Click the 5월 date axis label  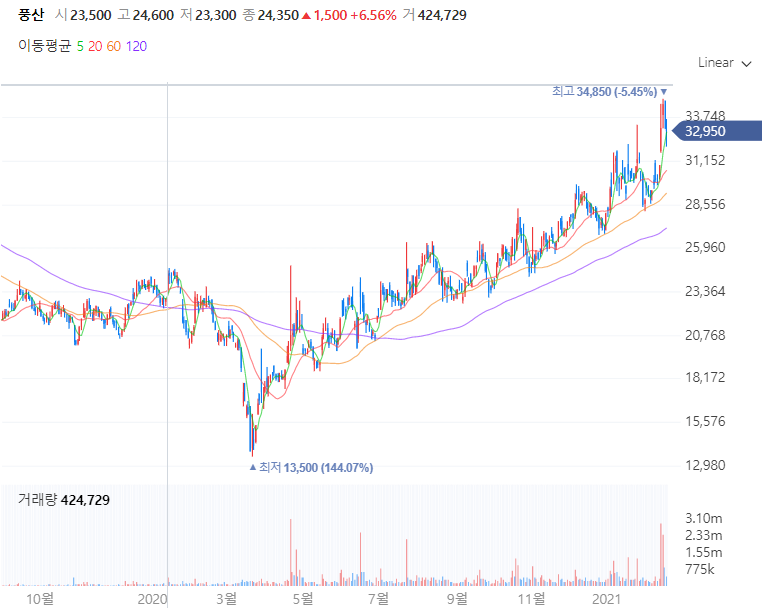(x=303, y=599)
